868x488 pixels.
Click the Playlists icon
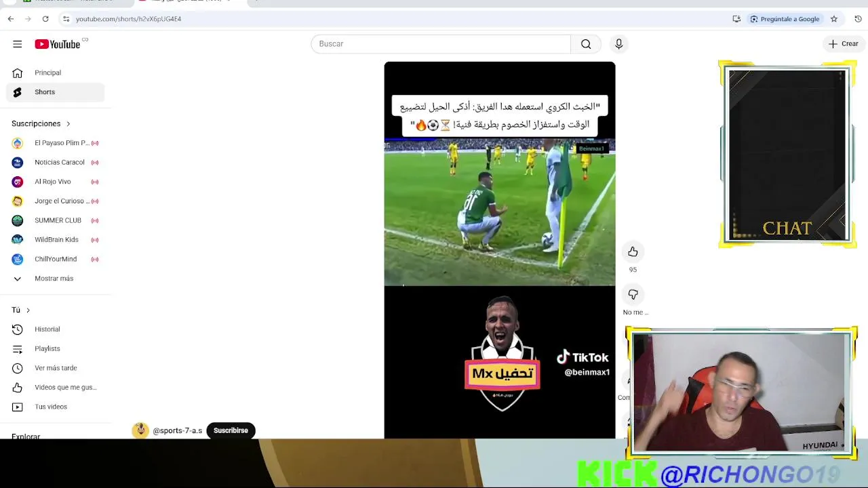pyautogui.click(x=18, y=349)
